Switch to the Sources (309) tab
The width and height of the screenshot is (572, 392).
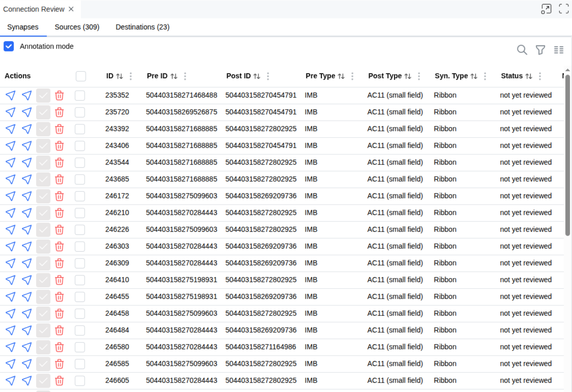coord(77,27)
